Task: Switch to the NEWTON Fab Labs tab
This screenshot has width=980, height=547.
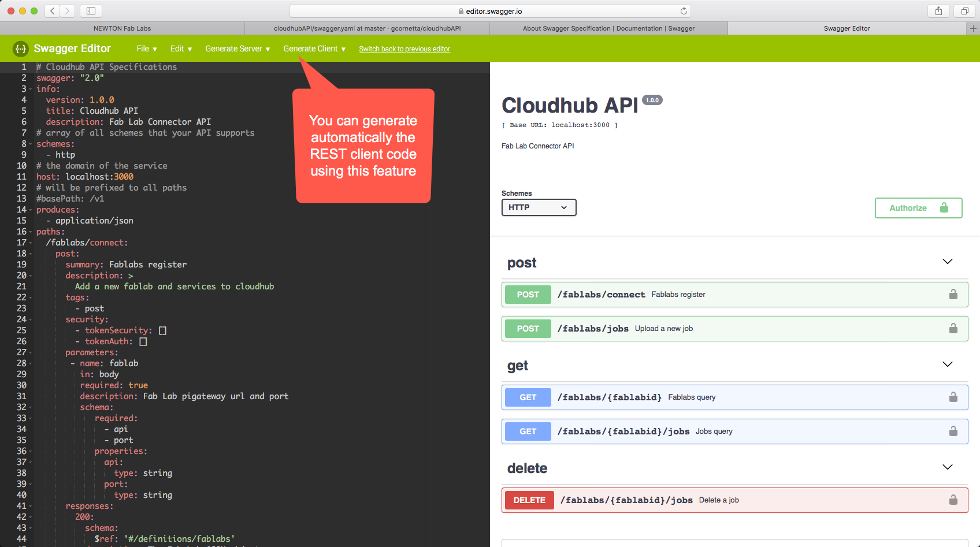Action: tap(122, 28)
